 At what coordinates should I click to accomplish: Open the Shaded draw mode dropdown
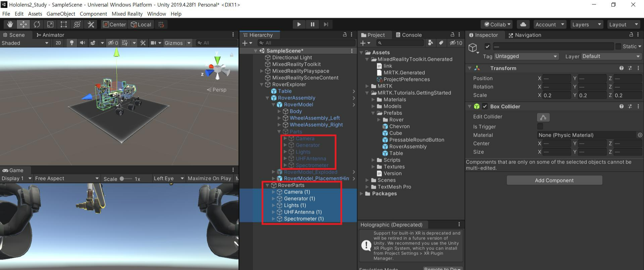(25, 43)
